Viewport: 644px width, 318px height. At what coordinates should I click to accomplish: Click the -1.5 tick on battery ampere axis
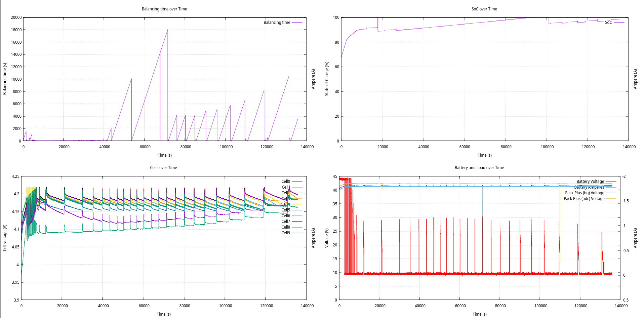coord(626,201)
